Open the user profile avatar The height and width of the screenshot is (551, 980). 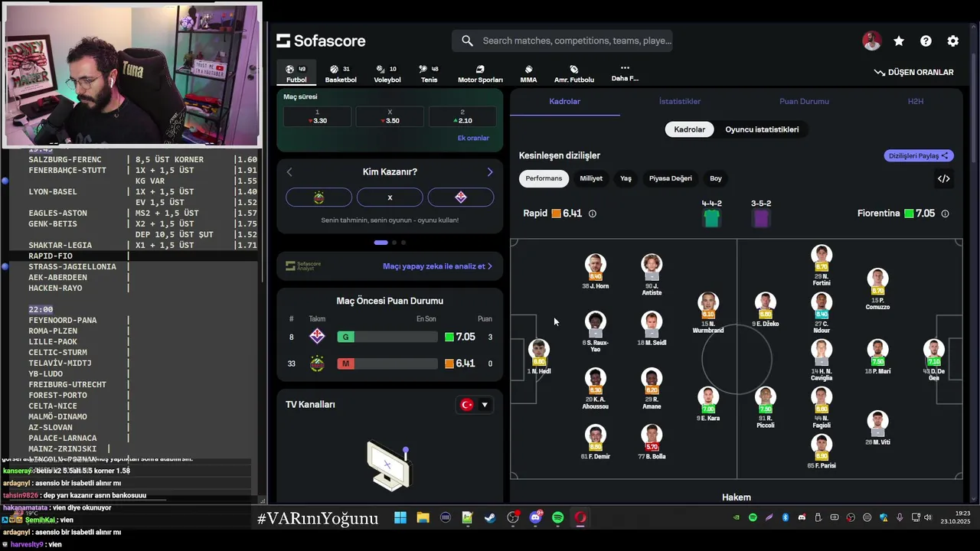point(871,41)
